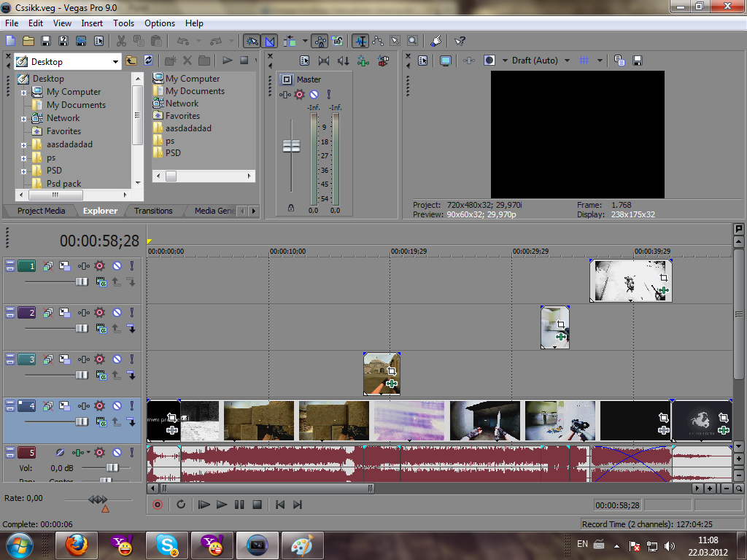Open the Tools menu
747x560 pixels.
click(123, 23)
